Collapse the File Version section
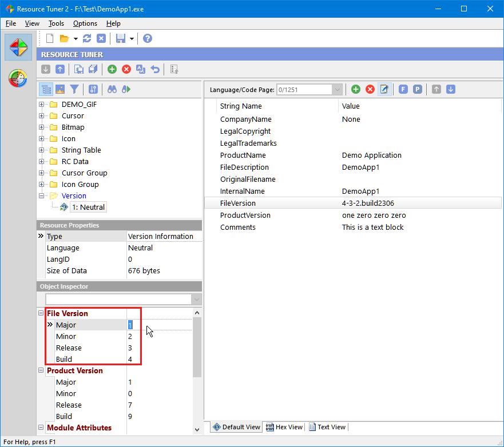This screenshot has height=447, width=504. pos(41,313)
